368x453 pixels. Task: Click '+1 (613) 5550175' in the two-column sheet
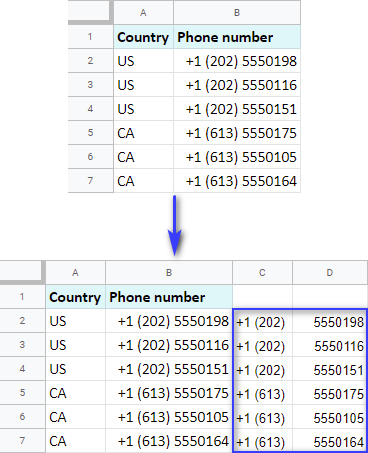click(237, 133)
